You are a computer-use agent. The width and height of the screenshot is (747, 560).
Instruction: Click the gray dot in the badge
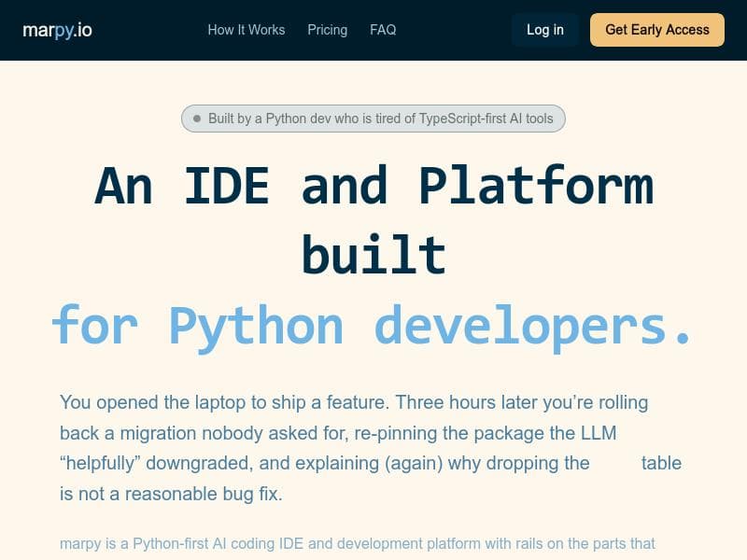pos(197,119)
